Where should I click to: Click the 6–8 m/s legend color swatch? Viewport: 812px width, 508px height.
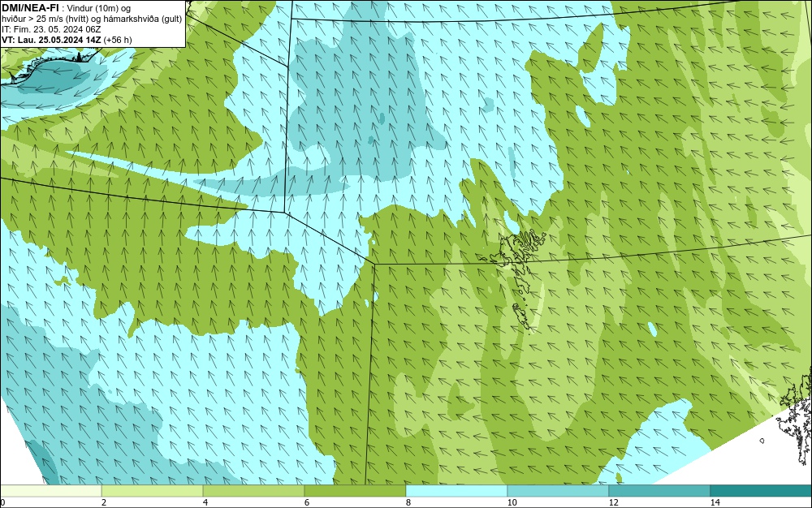click(x=356, y=491)
